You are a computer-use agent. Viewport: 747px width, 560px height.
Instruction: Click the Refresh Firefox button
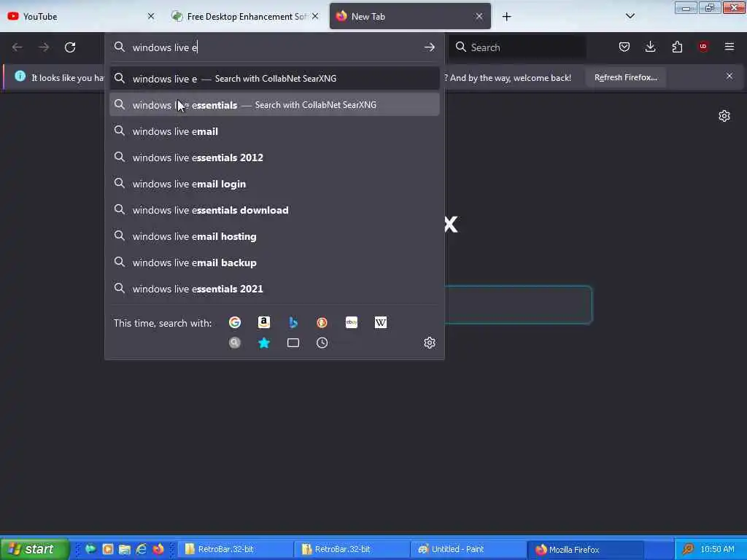pyautogui.click(x=625, y=77)
